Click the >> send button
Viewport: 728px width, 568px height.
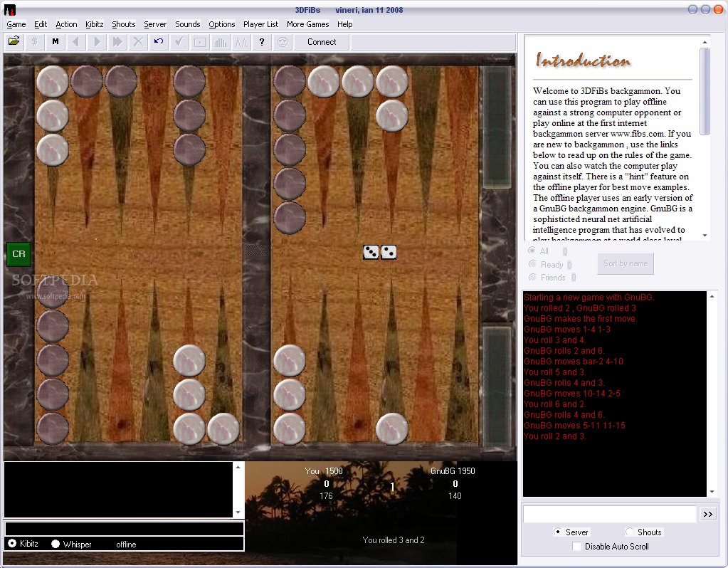coord(707,514)
